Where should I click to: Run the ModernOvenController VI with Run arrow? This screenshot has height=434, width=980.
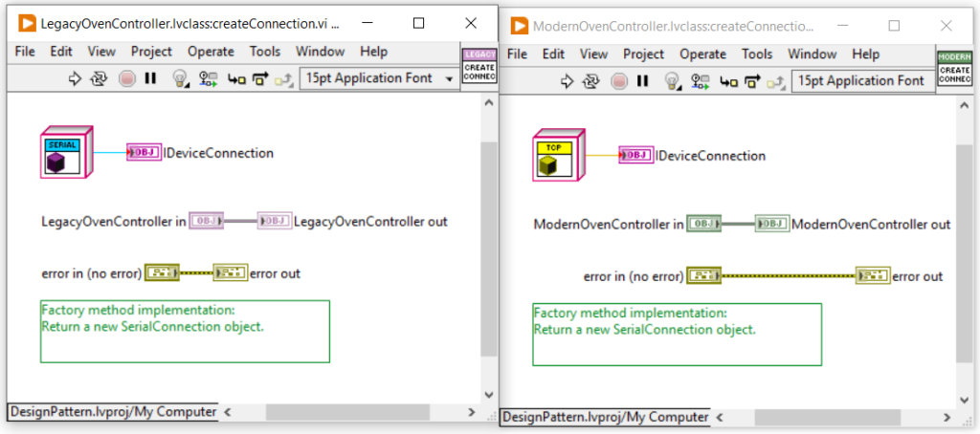point(568,81)
